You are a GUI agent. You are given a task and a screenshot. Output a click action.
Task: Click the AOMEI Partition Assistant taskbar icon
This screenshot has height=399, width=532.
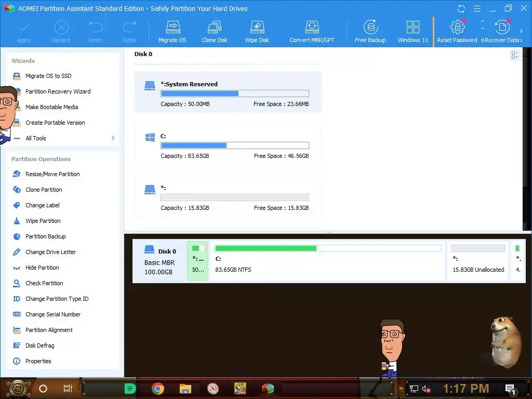(x=268, y=389)
